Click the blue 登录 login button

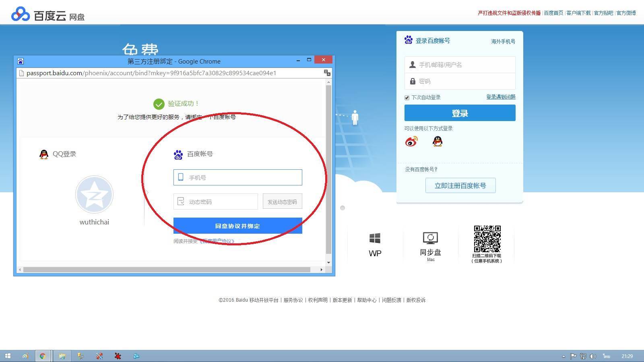pyautogui.click(x=460, y=113)
